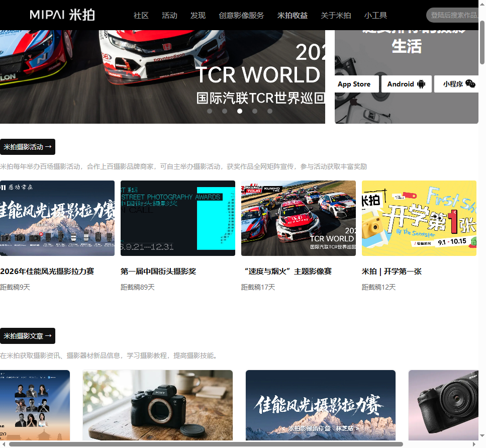Click the vertical scrollbar thumb
Image resolution: width=486 pixels, height=448 pixels.
pyautogui.click(x=482, y=42)
